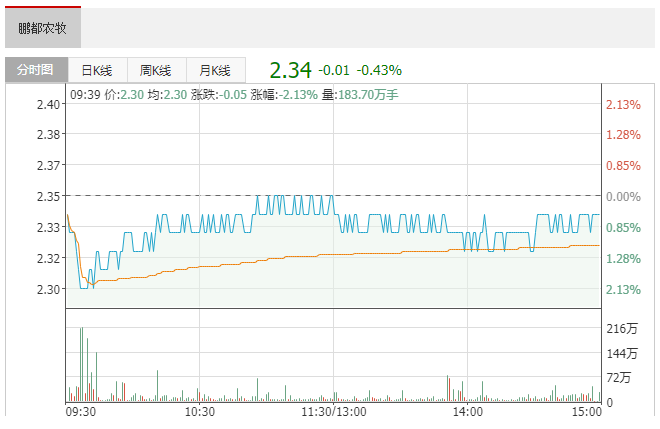Click the 09:39 hover info line
Image resolution: width=660 pixels, height=429 pixels.
click(x=234, y=94)
